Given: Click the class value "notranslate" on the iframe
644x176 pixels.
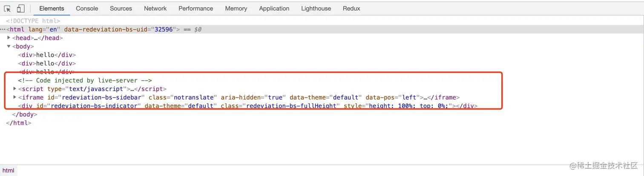Looking at the screenshot, I should (x=194, y=97).
